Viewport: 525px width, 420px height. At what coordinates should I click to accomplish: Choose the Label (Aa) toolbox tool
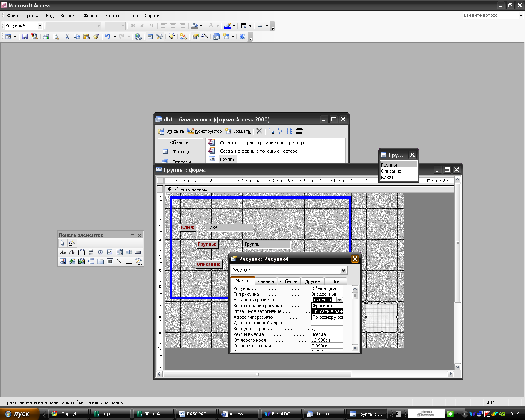click(63, 252)
